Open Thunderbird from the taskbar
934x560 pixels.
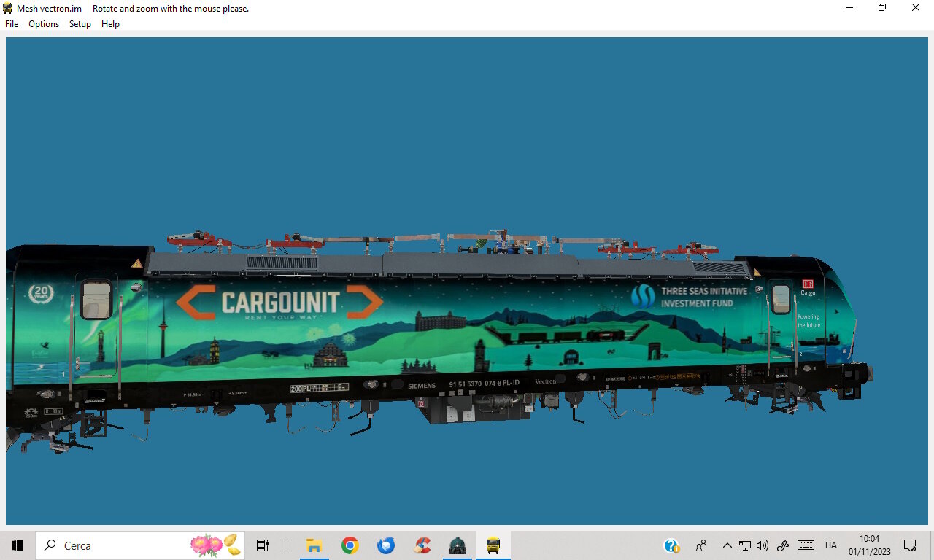(x=386, y=545)
